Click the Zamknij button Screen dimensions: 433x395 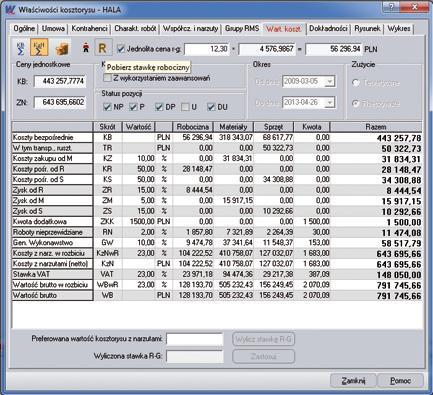(353, 380)
